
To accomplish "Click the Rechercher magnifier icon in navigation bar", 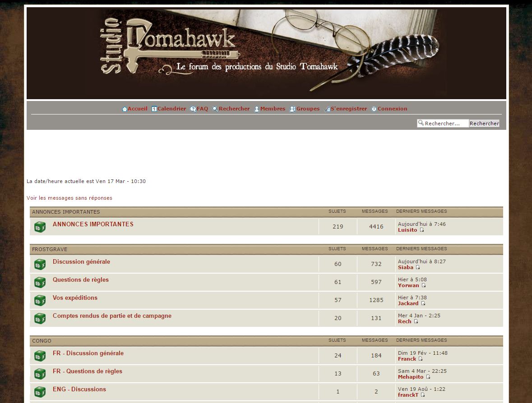I will click(215, 109).
